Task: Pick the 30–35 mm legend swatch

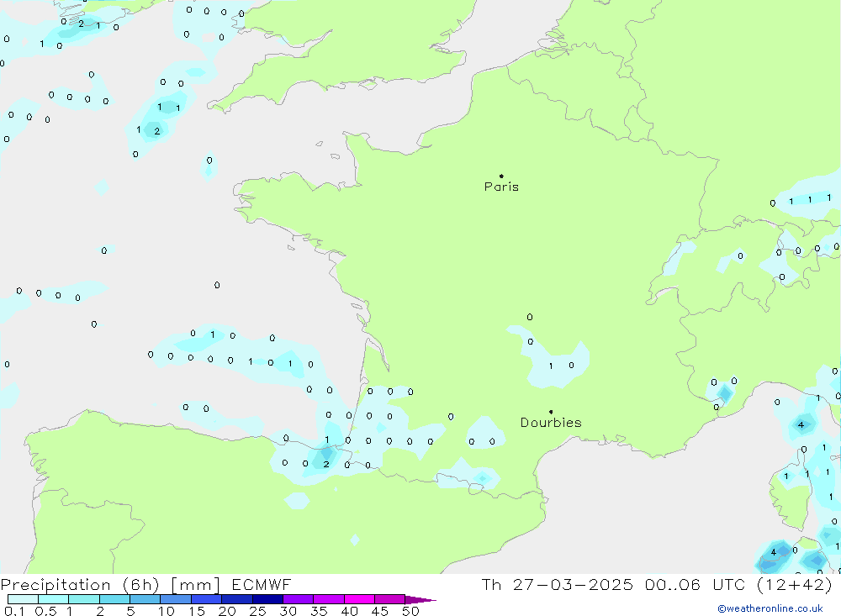Action: tap(299, 599)
